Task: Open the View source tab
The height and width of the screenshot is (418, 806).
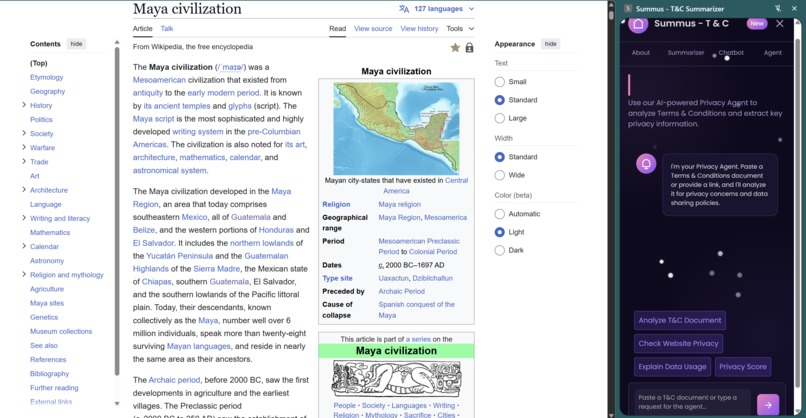Action: pos(373,29)
